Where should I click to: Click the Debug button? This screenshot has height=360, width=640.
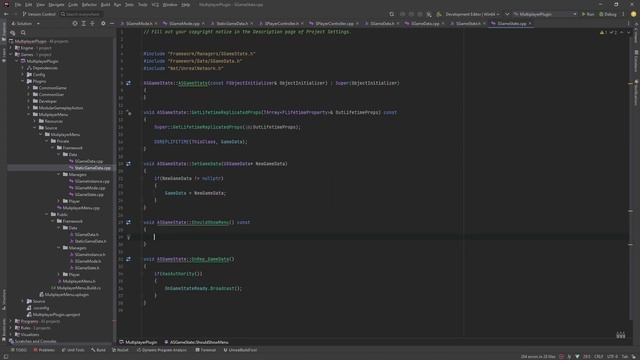click(x=608, y=14)
